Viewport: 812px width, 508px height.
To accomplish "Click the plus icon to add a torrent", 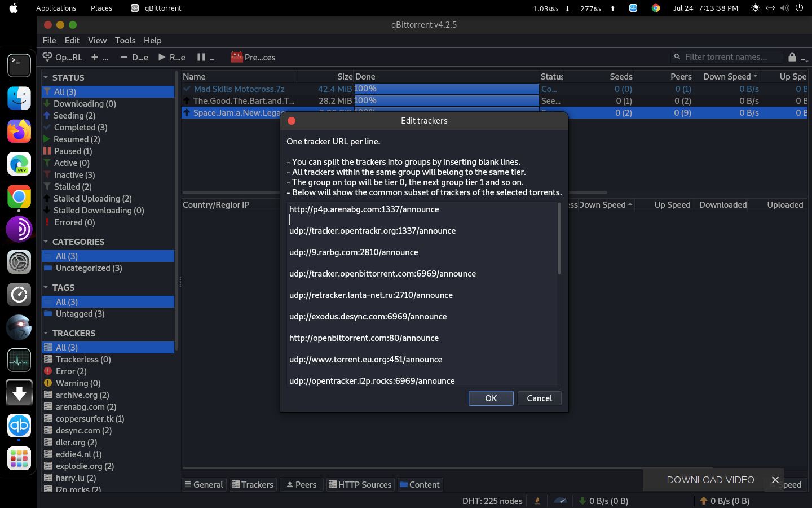I will (x=95, y=57).
